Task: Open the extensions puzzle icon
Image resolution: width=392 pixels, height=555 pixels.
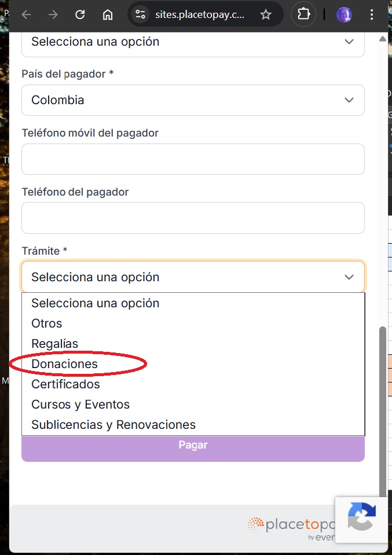Action: [x=303, y=14]
